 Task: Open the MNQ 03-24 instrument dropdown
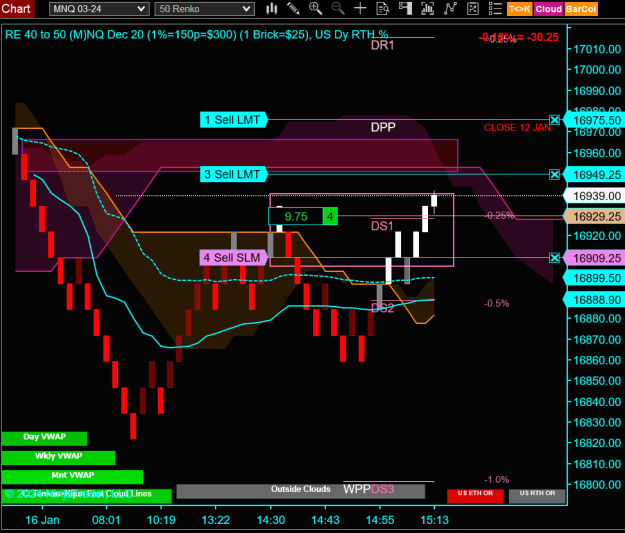99,9
